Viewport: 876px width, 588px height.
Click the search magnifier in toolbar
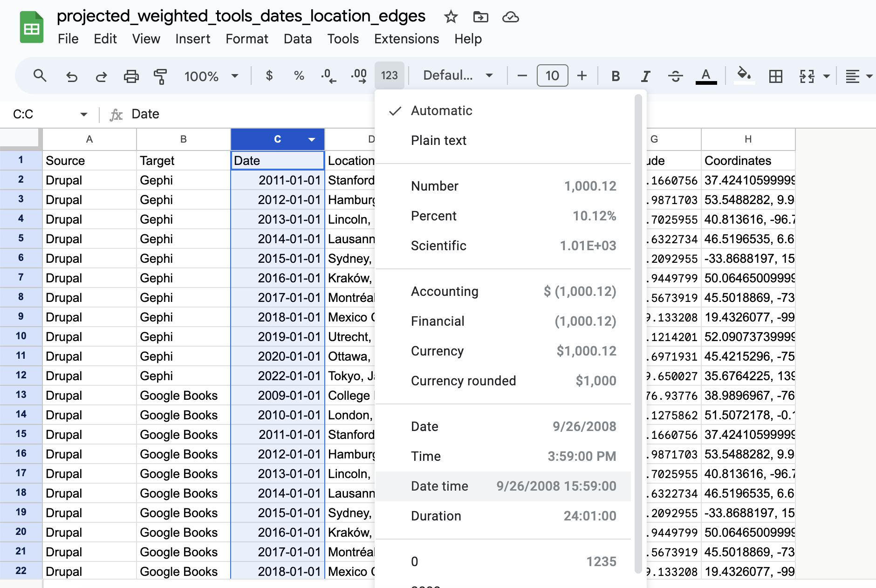click(40, 75)
